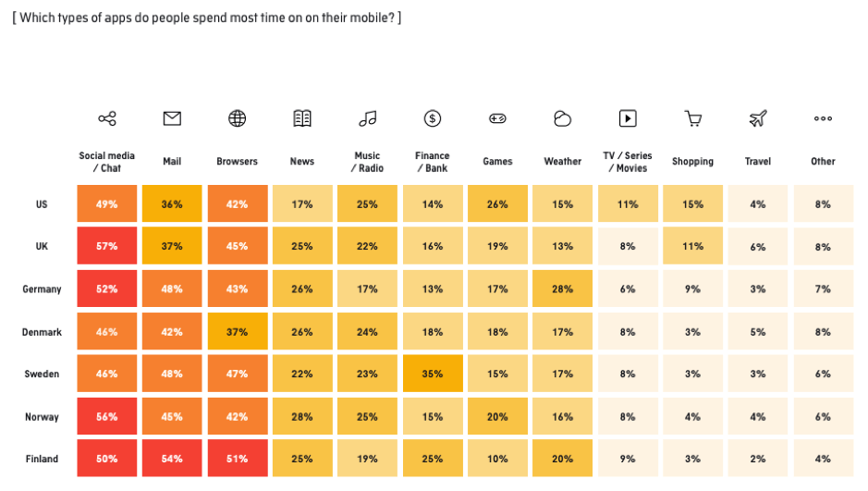Click the Finland Mail 54% cell

coord(172,460)
